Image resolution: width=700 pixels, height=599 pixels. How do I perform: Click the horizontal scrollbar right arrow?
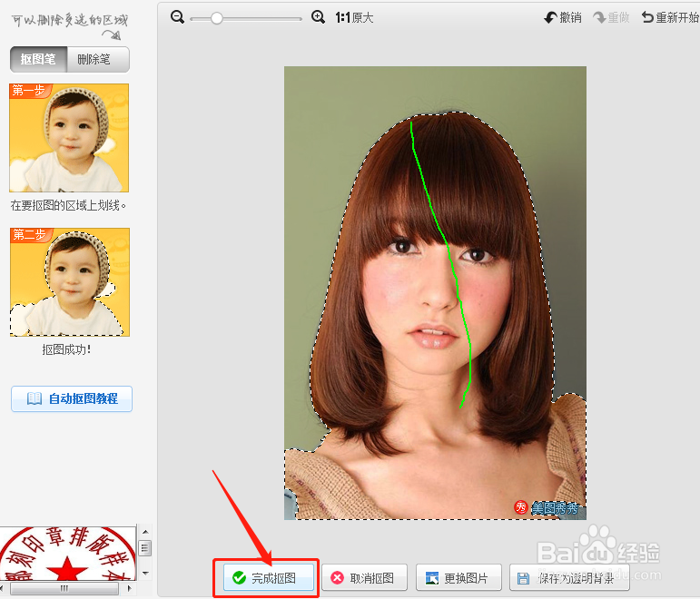130,588
